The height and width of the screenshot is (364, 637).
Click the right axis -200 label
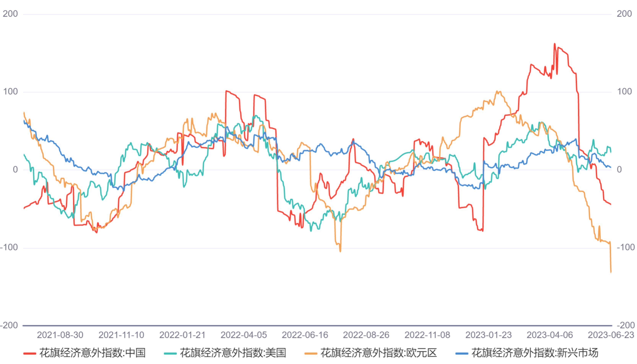click(x=626, y=325)
